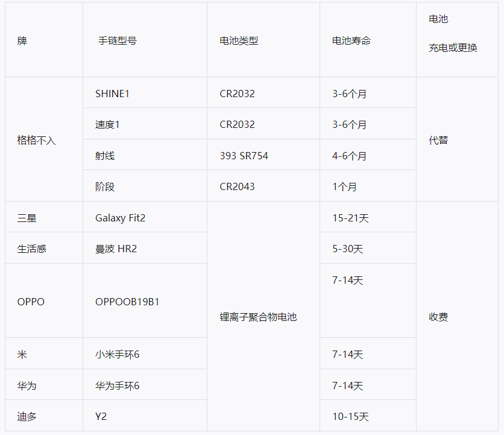Click the 小米手环6 cell
This screenshot has height=435, width=504.
(117, 354)
